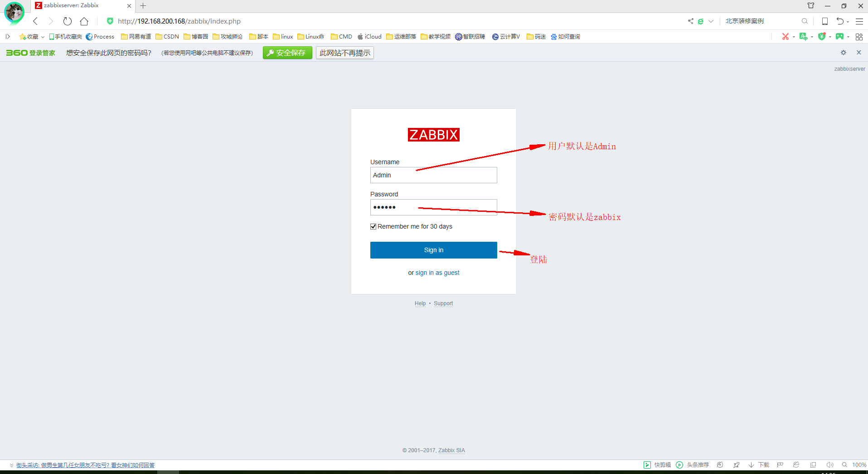The width and height of the screenshot is (868, 474).
Task: Expand the screenshot tool dropdown arrow
Action: click(794, 37)
